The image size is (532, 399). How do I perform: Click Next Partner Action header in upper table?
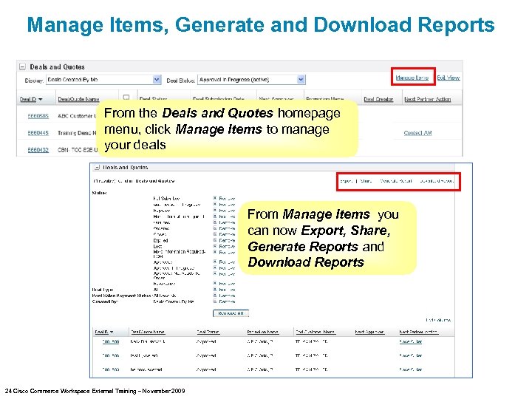[x=428, y=99]
